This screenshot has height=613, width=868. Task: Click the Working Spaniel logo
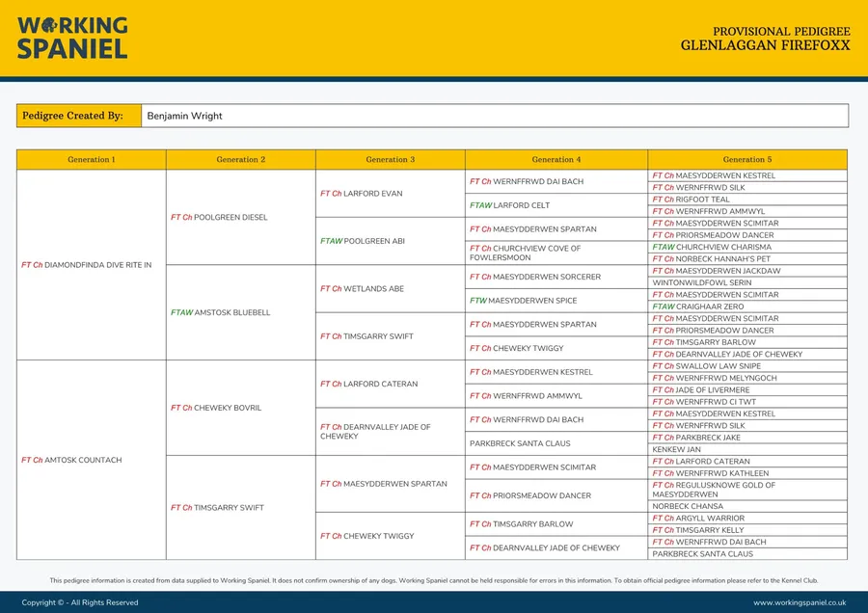tap(72, 38)
